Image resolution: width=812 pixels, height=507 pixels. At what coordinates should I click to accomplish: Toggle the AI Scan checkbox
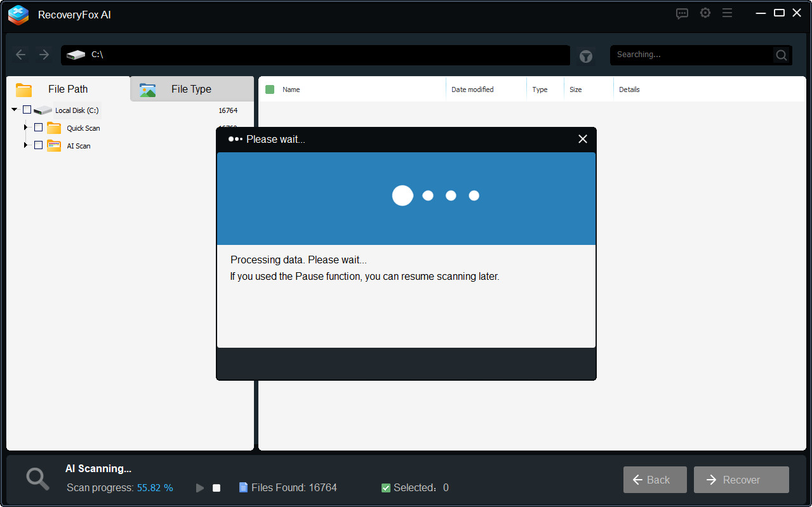38,145
